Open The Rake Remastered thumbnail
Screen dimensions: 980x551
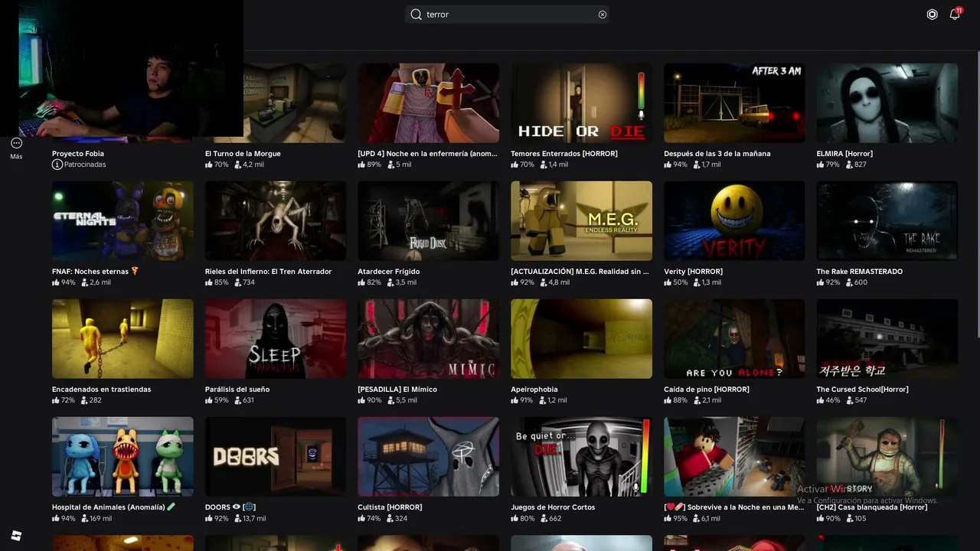pyautogui.click(x=887, y=221)
